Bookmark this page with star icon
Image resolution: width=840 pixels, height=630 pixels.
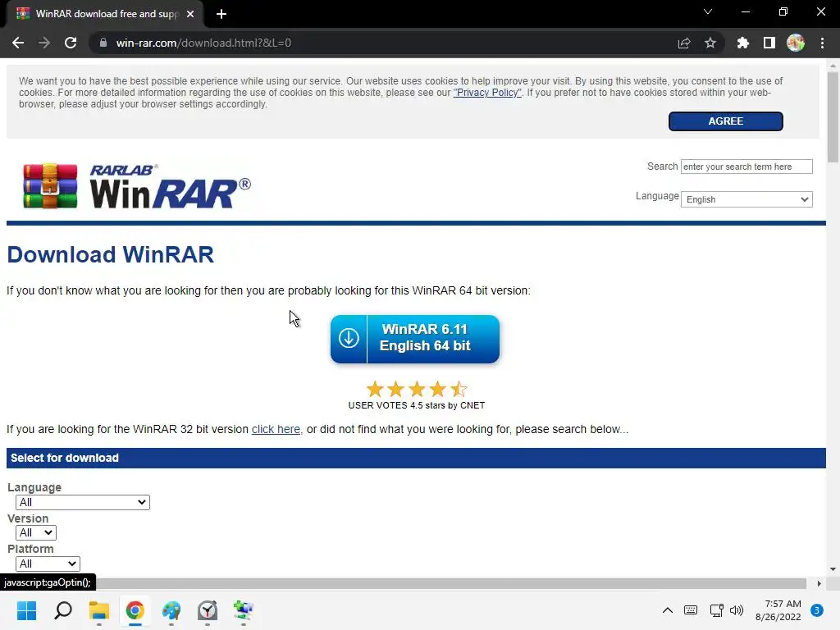pyautogui.click(x=710, y=43)
